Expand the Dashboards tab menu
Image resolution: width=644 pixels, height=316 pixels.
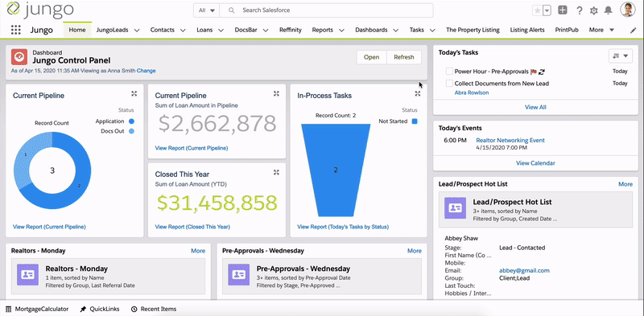coord(395,30)
